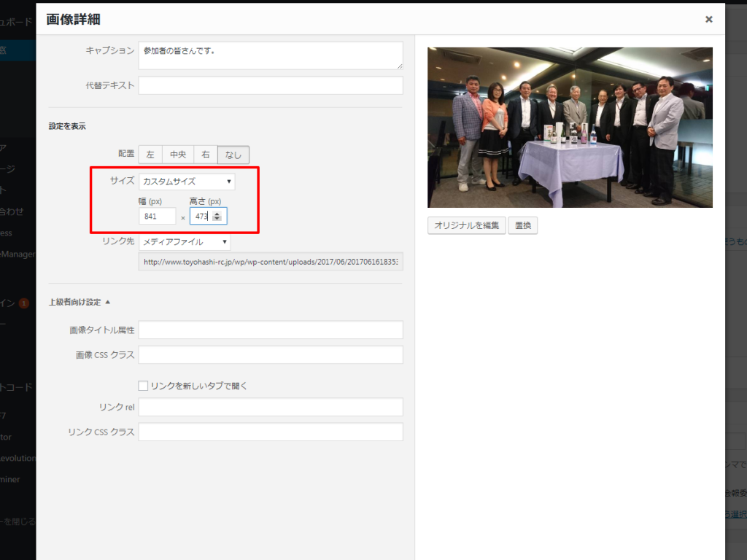Click the group photo preview image
The width and height of the screenshot is (747, 560).
tap(569, 128)
